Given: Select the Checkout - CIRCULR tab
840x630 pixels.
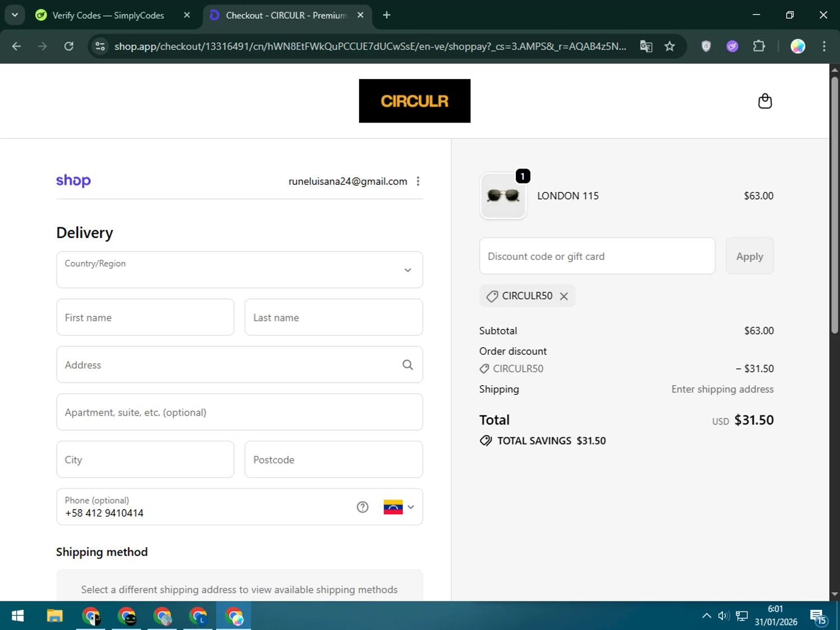Looking at the screenshot, I should tap(287, 15).
